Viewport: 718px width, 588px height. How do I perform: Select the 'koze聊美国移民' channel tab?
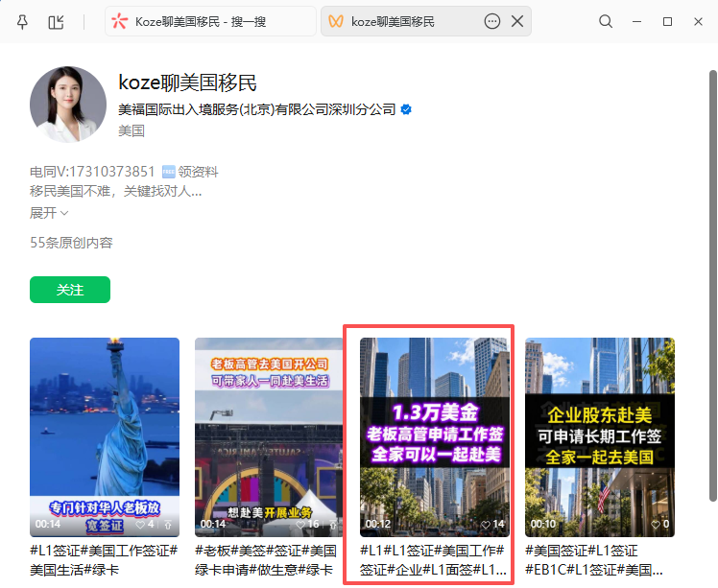pos(426,21)
